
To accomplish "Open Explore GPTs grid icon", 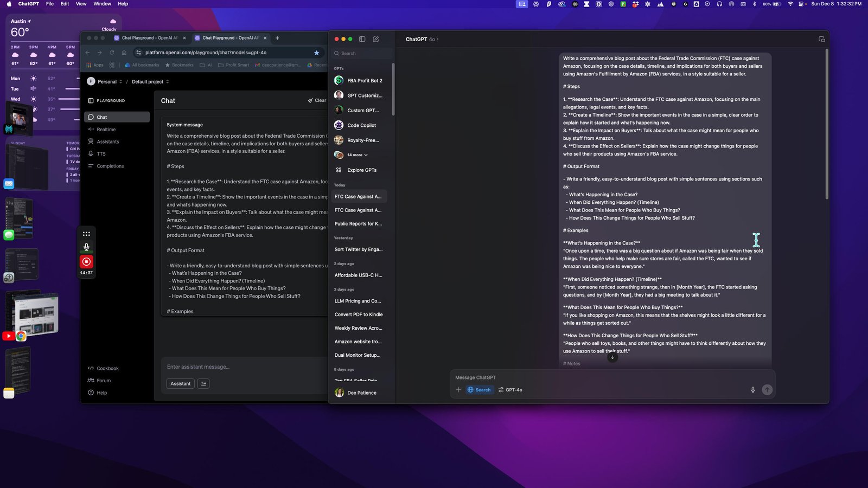I will [x=339, y=170].
